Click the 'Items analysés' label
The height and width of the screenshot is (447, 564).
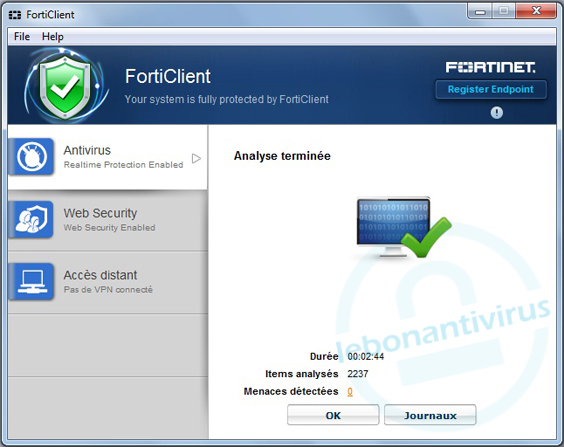(x=301, y=374)
